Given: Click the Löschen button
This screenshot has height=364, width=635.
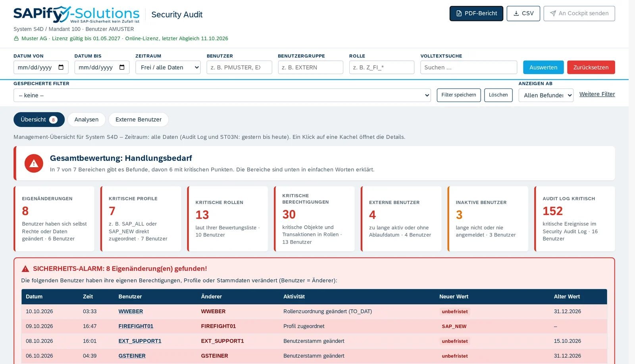Looking at the screenshot, I should [498, 95].
